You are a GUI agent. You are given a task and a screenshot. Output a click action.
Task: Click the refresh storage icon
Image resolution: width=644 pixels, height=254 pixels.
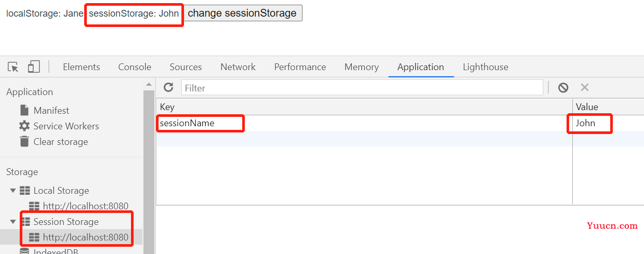tap(168, 87)
